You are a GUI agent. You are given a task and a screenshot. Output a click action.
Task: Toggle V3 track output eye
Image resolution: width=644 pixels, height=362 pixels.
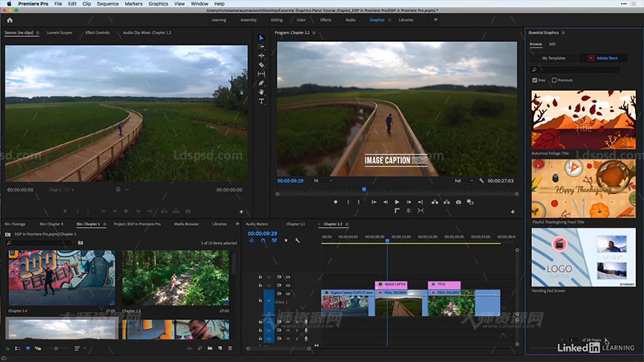click(288, 277)
